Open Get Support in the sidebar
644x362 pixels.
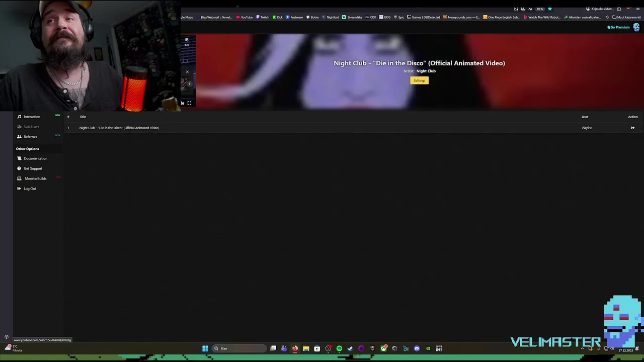click(33, 168)
